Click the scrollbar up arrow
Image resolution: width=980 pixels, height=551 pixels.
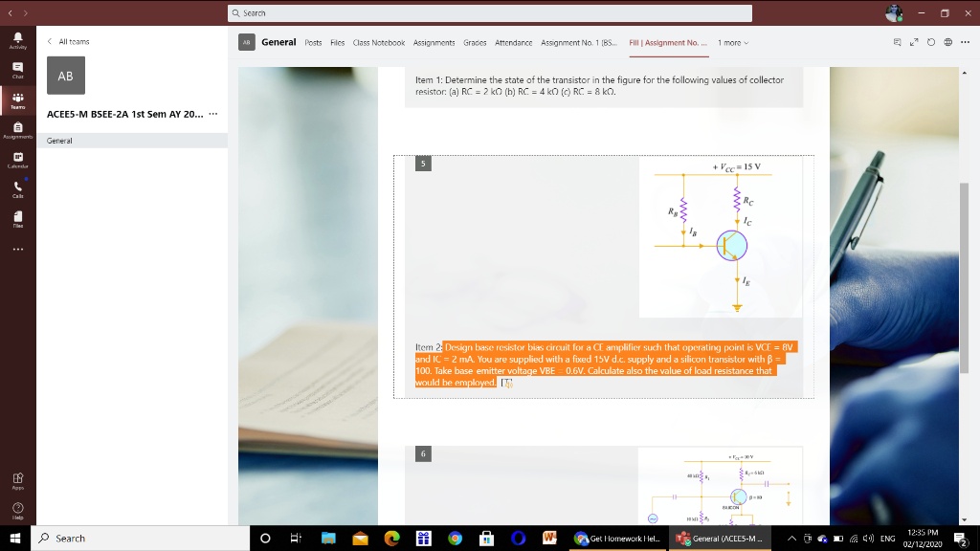click(x=964, y=73)
